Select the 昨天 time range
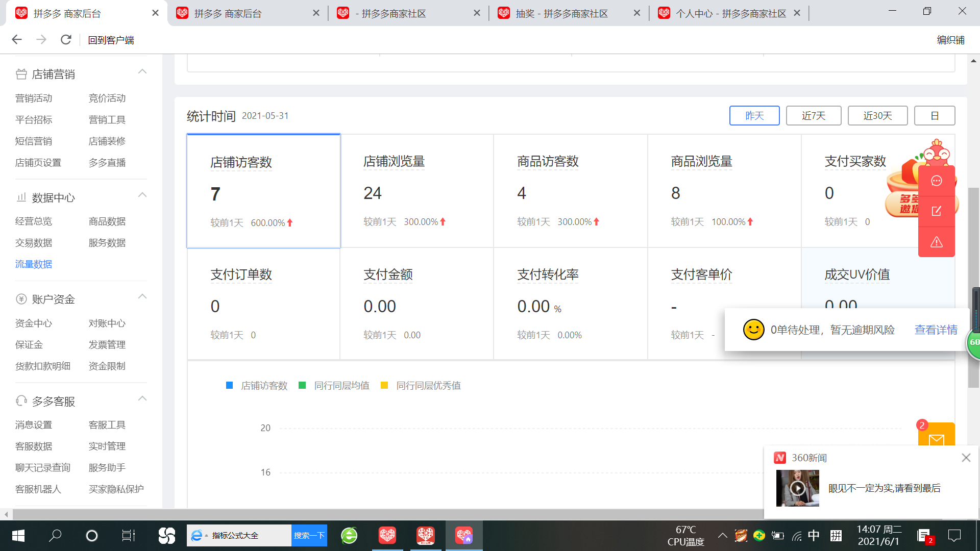 click(x=754, y=116)
